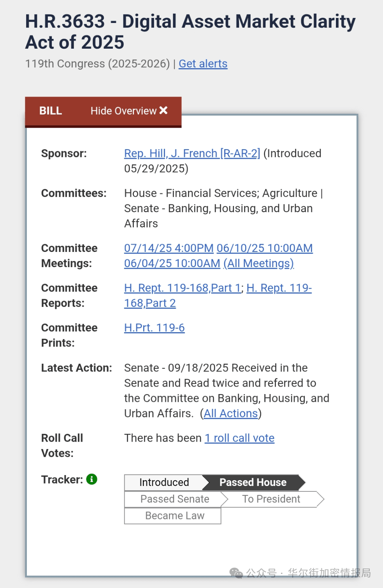Select the BILL tab
The height and width of the screenshot is (588, 383).
click(51, 111)
